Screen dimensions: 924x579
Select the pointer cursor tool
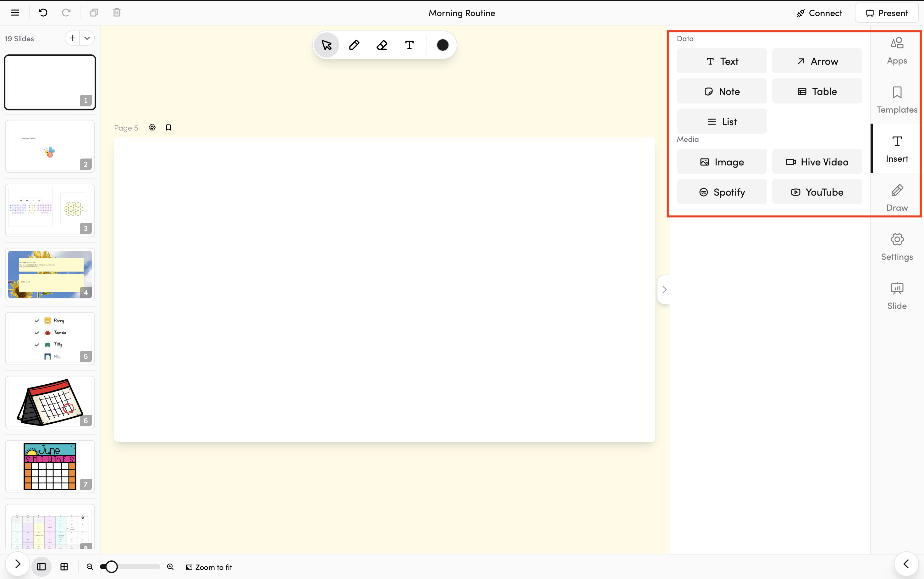[326, 45]
